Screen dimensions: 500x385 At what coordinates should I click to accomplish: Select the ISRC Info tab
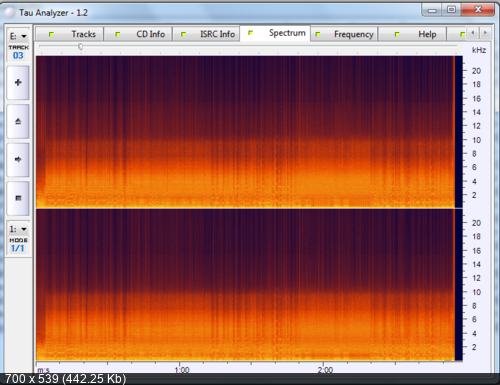coord(206,34)
